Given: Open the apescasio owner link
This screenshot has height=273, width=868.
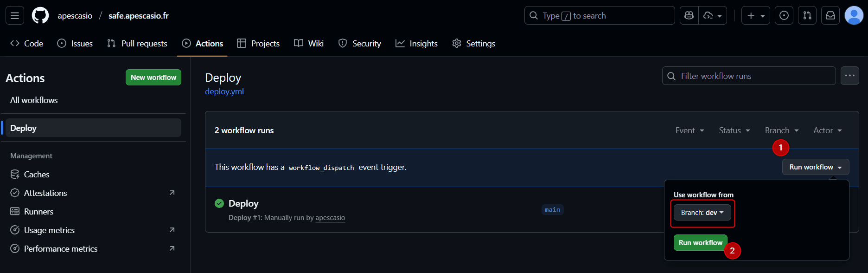Looking at the screenshot, I should (75, 16).
